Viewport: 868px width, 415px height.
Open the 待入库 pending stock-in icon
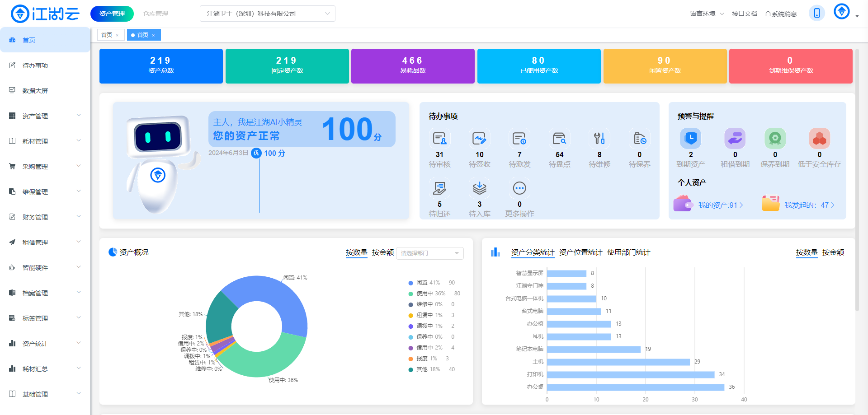479,188
